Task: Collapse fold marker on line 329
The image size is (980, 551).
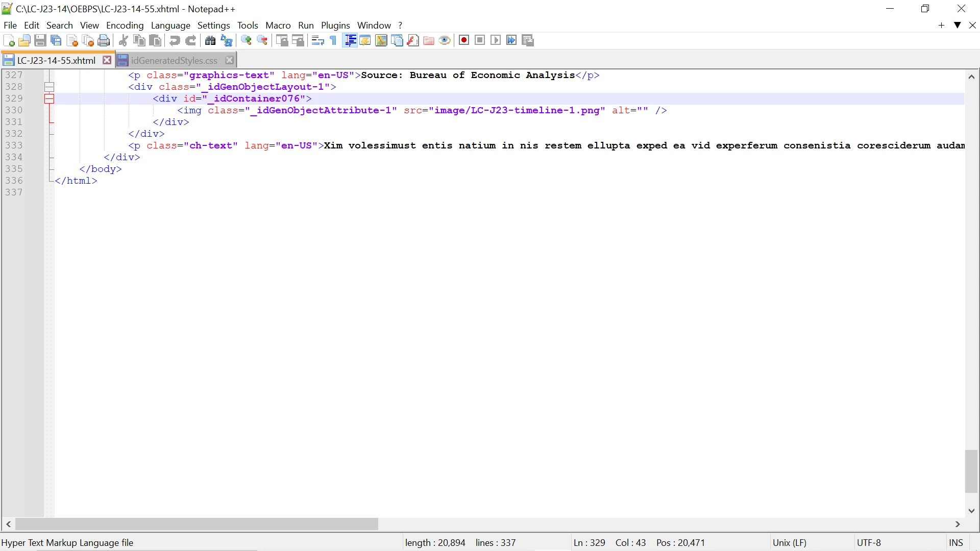Action: (49, 99)
